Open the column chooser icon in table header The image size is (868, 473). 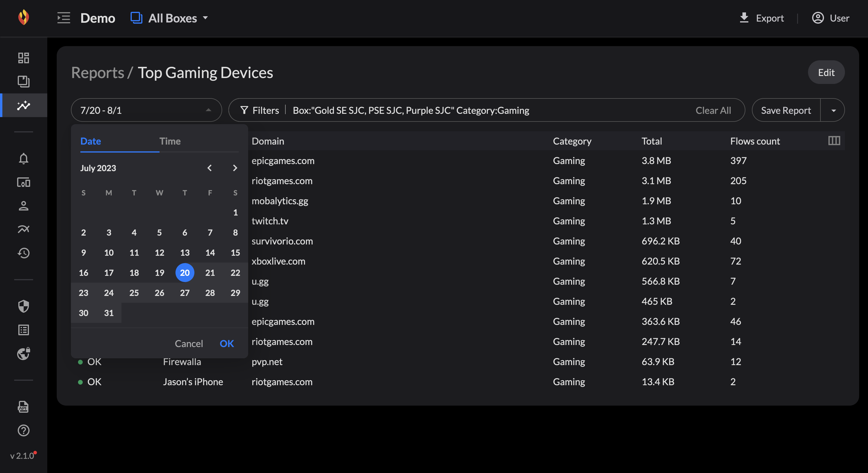834,141
